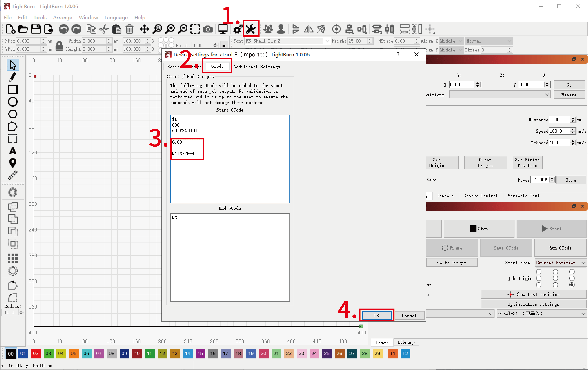Pick the black 00 layer color swatch
Image resolution: width=588 pixels, height=370 pixels.
[11, 353]
